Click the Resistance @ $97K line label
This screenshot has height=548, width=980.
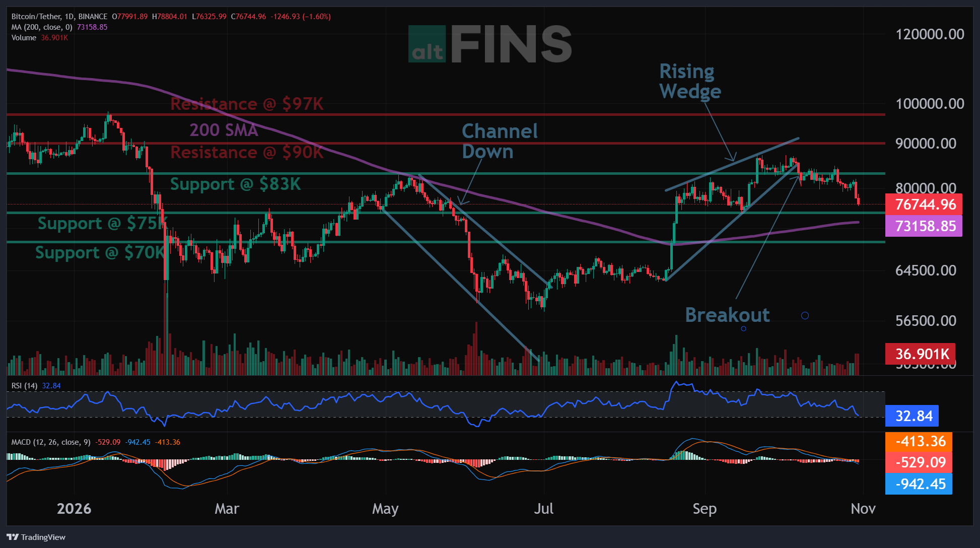tap(247, 104)
